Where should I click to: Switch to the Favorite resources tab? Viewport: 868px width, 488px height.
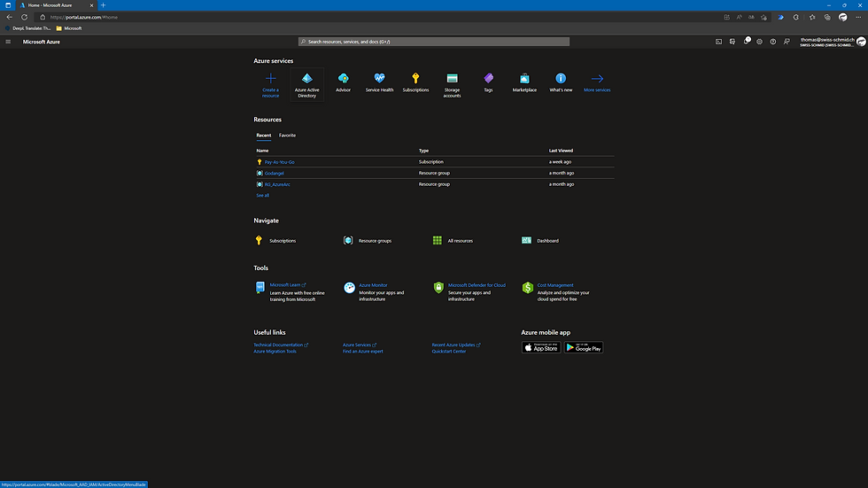click(x=287, y=135)
